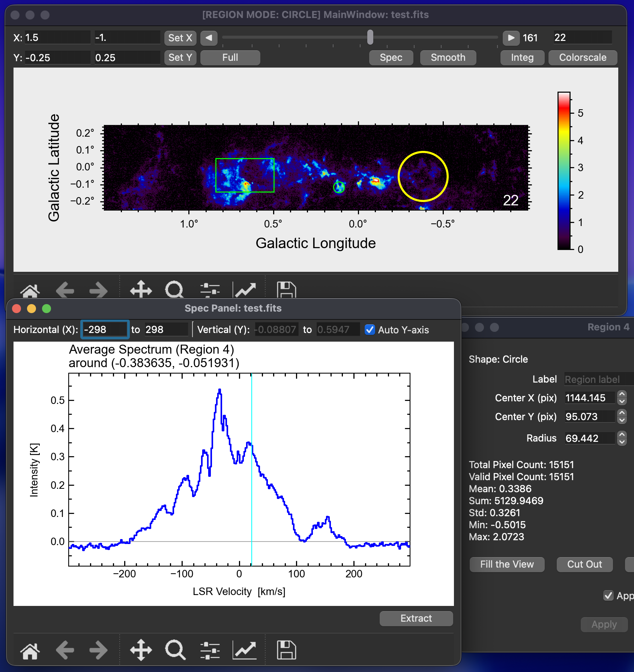Click the cyan velocity marker line in spectrum
This screenshot has width=634, height=672.
(251, 469)
